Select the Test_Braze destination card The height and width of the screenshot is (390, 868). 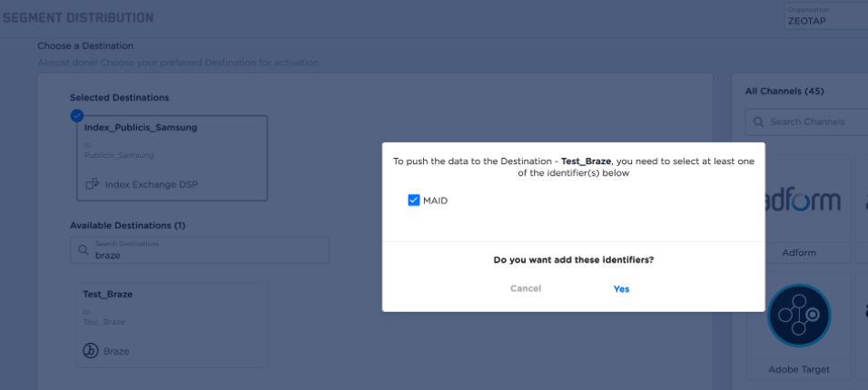(169, 324)
